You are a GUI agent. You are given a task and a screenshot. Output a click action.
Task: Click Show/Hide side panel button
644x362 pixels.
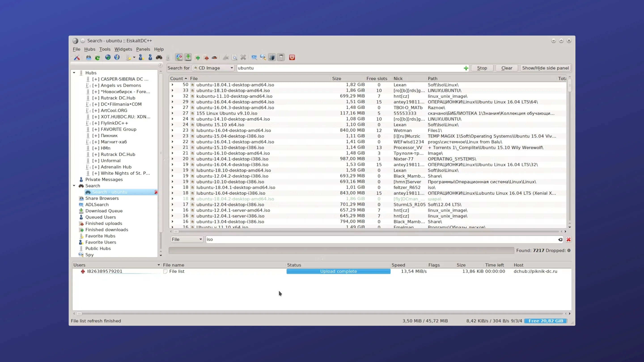pyautogui.click(x=546, y=68)
